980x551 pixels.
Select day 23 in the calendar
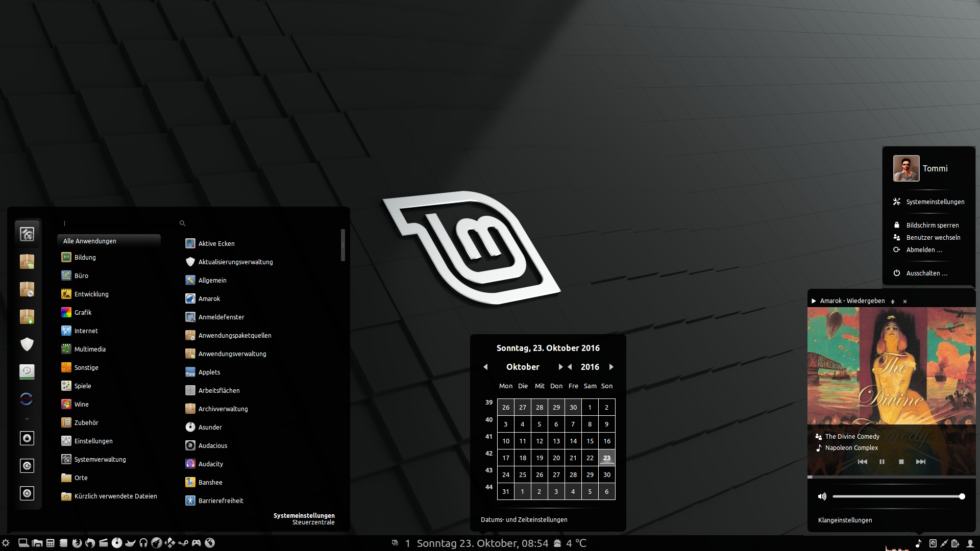point(607,458)
